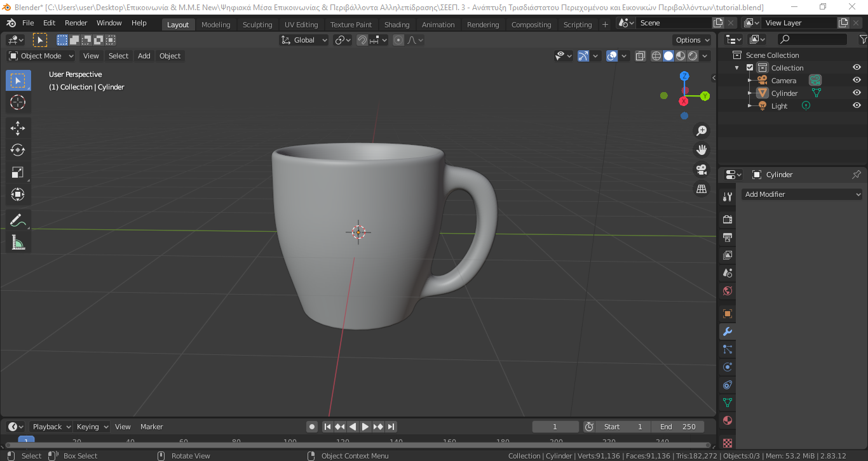Screen dimensions: 868x461
Task: Expand the Add Modifier dropdown
Action: pos(802,194)
